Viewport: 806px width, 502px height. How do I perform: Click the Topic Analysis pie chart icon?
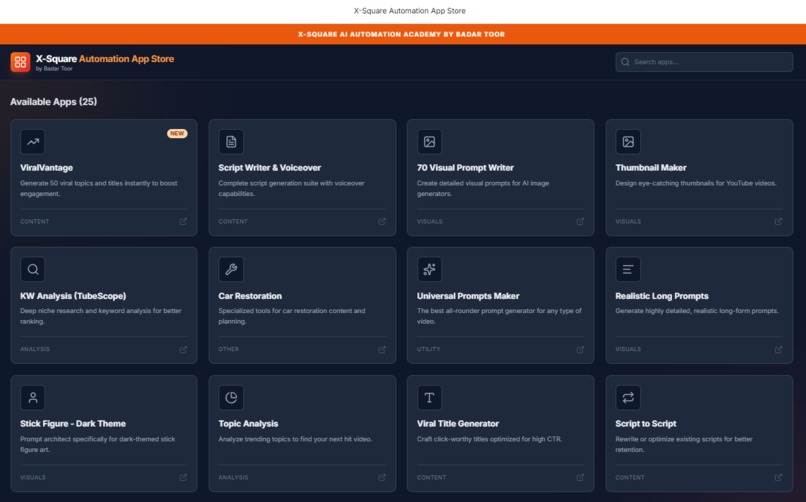231,397
